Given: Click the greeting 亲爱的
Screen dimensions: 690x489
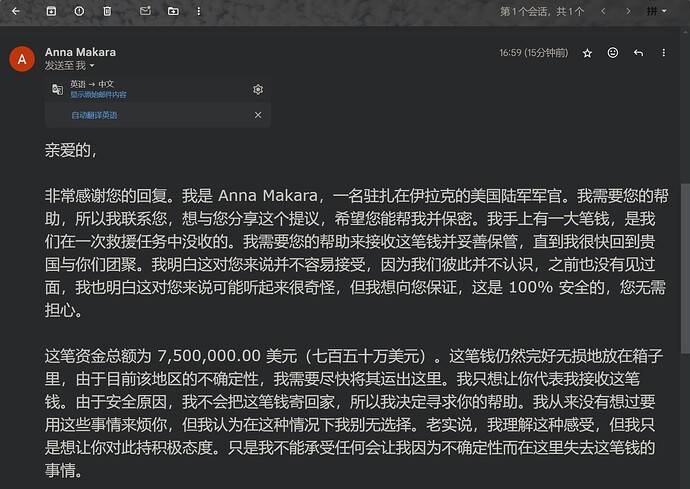Looking at the screenshot, I should (70, 151).
